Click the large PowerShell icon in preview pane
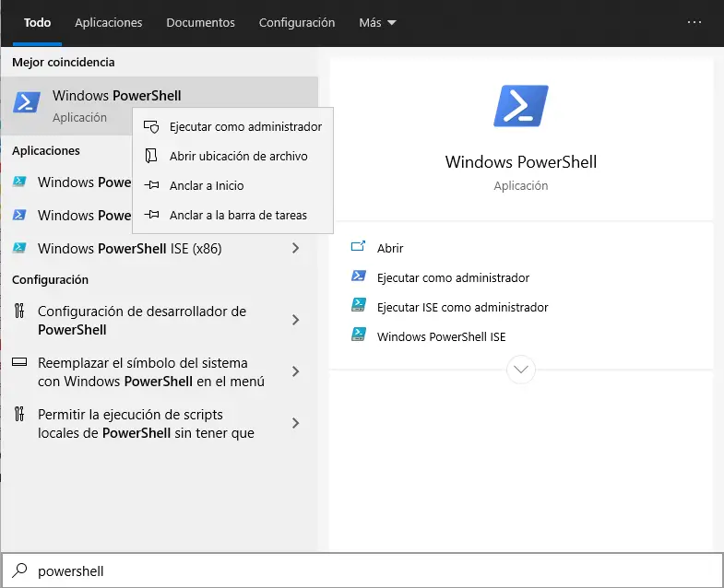724x588 pixels. pyautogui.click(x=521, y=106)
